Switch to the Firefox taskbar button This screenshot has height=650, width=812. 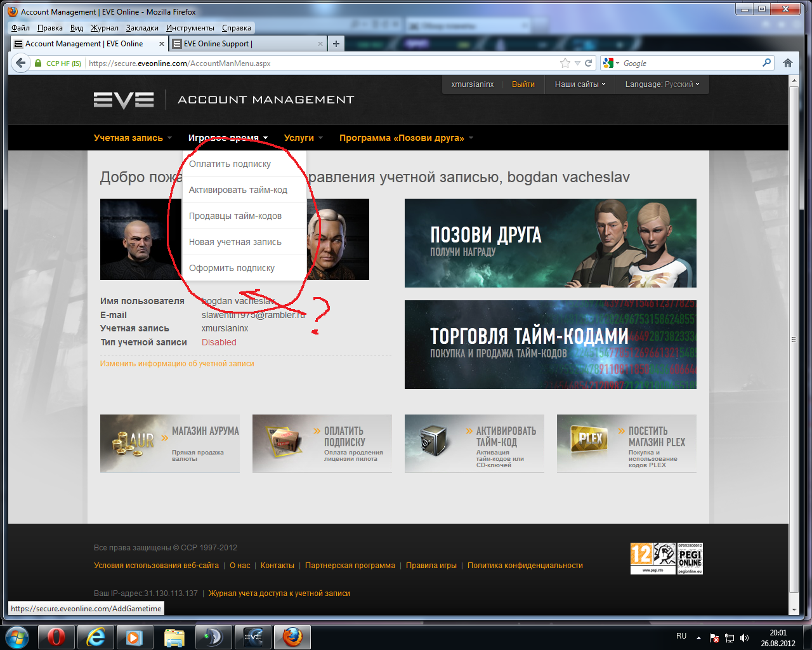tap(292, 637)
